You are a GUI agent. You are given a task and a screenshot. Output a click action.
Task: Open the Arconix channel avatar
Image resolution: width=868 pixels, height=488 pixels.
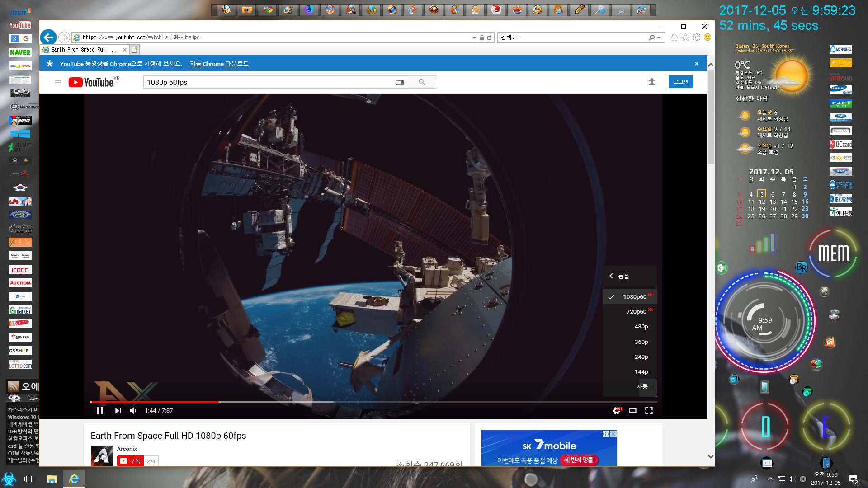point(102,456)
